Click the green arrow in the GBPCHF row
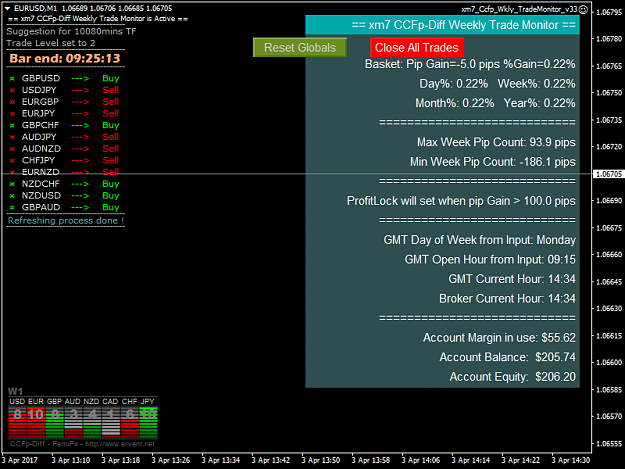The height and width of the screenshot is (469, 625). click(80, 126)
